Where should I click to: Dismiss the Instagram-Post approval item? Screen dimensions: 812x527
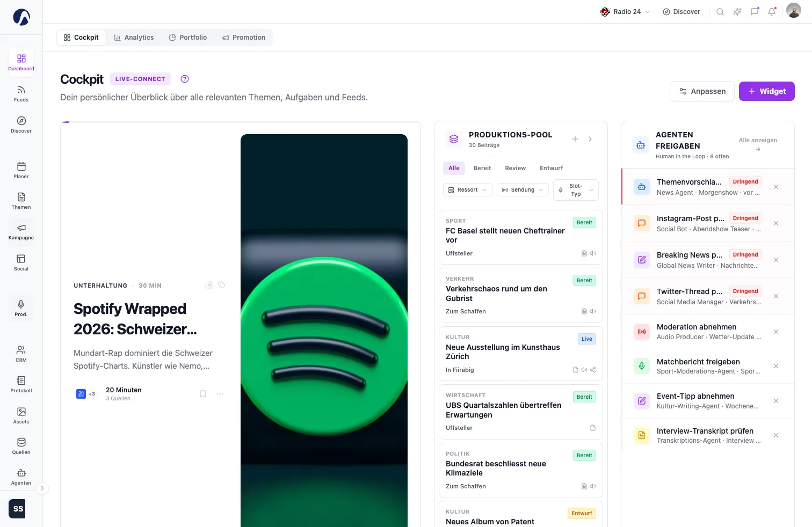pos(776,223)
